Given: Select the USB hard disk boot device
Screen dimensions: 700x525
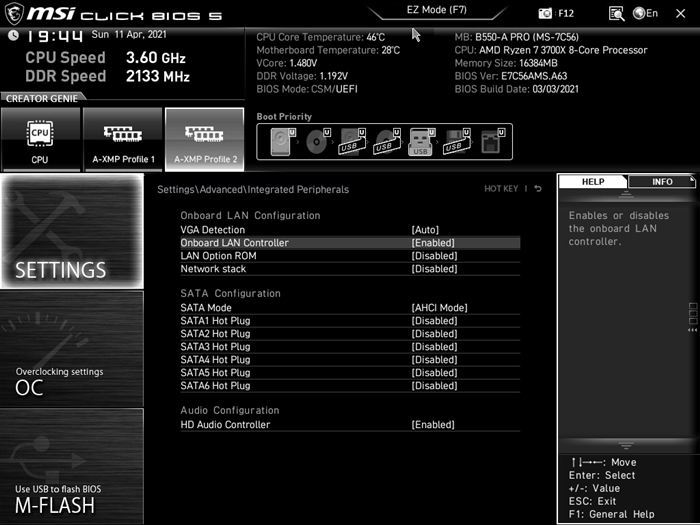Looking at the screenshot, I should (x=353, y=142).
